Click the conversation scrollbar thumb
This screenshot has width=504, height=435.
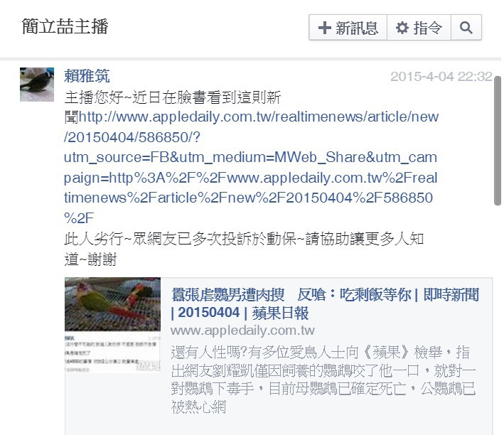pyautogui.click(x=498, y=141)
